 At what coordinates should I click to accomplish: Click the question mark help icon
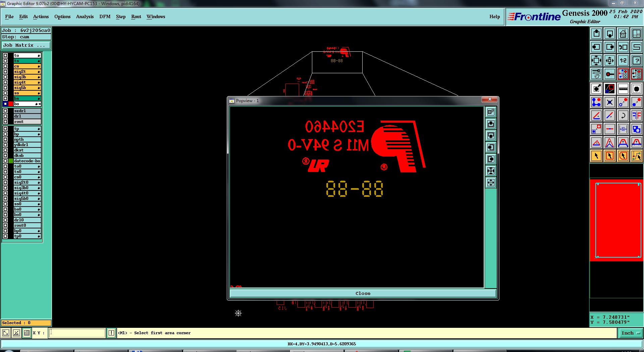637,60
